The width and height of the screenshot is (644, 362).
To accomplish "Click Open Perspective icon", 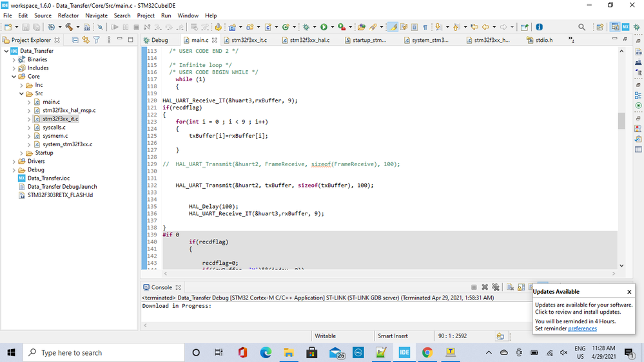I will pos(600,27).
